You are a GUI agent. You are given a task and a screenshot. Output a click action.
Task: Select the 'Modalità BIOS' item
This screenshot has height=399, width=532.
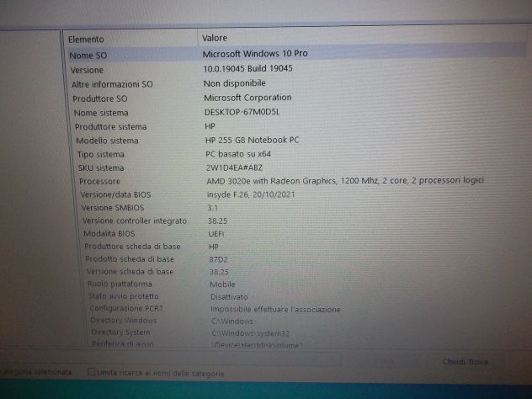(x=109, y=233)
